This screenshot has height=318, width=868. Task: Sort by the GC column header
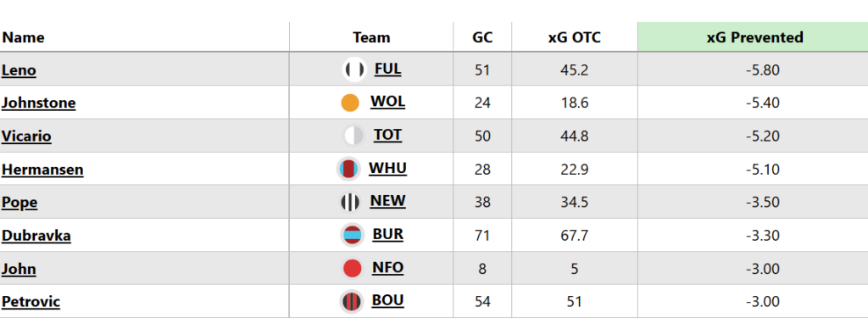(482, 37)
